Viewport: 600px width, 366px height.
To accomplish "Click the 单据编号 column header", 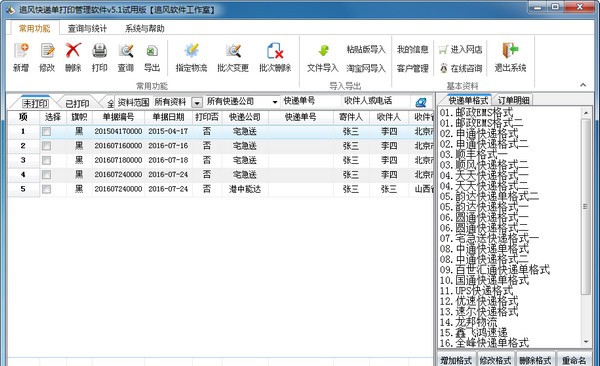I will (x=118, y=117).
